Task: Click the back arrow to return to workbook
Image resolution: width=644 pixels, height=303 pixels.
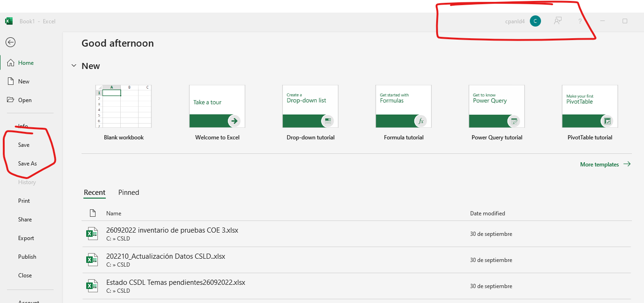Action: click(x=10, y=42)
